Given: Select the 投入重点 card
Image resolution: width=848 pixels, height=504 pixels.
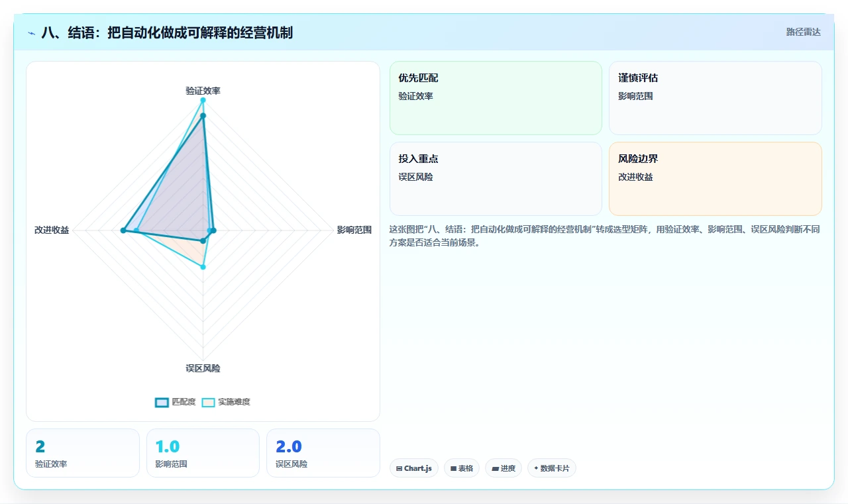Looking at the screenshot, I should coord(496,179).
